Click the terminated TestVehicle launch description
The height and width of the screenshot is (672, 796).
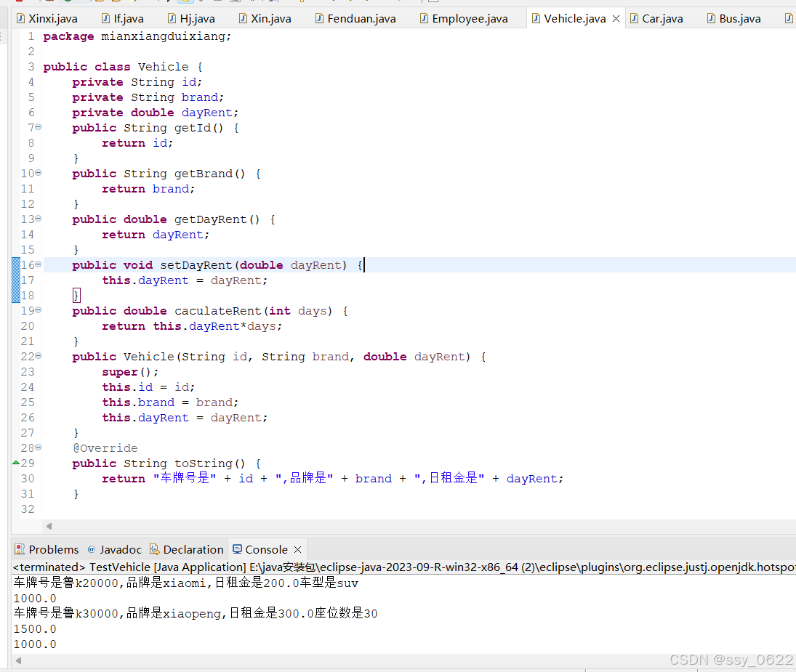404,567
